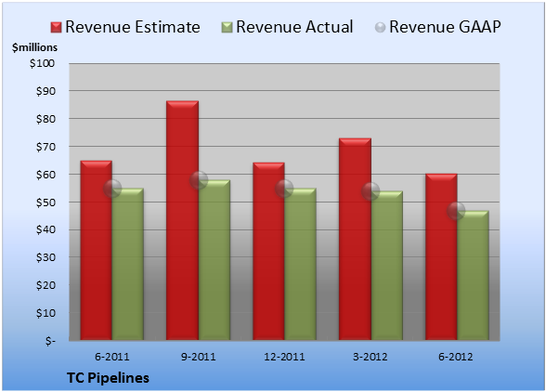Click the '6-2011' x-axis label
Image resolution: width=546 pixels, height=392 pixels.
tap(112, 357)
